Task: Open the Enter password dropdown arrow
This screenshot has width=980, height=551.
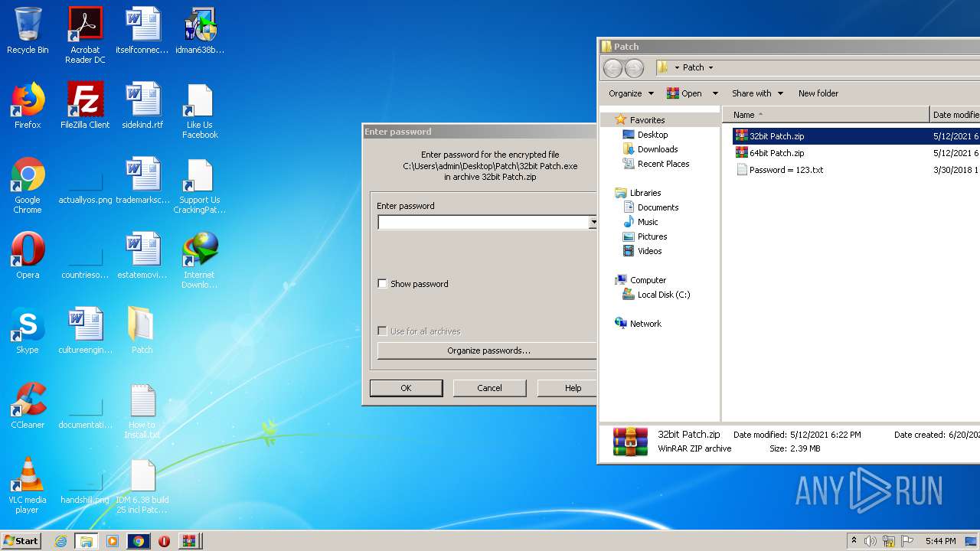Action: point(593,222)
